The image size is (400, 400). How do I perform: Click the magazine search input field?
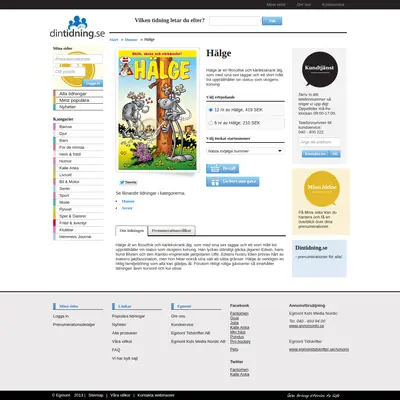click(235, 21)
